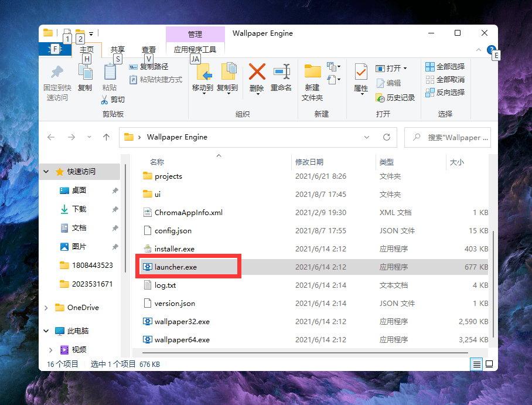The height and width of the screenshot is (405, 532).
Task: Open the Move to (移动到) menu
Action: click(203, 79)
